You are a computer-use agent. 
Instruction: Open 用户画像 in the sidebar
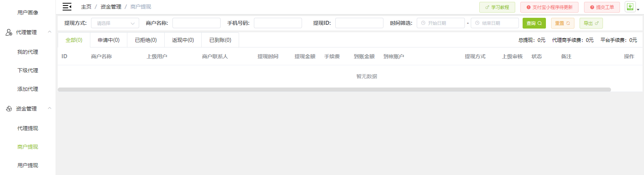pos(28,13)
